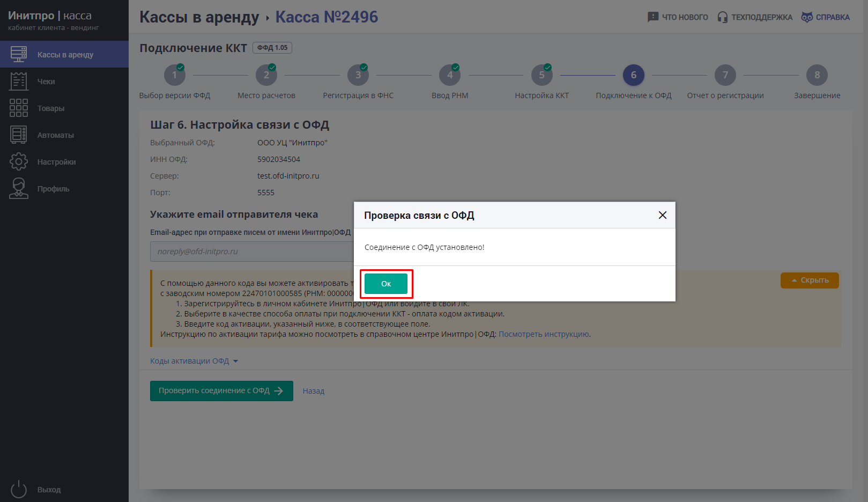Open Касса №2496 breadcrumb link
The image size is (868, 502).
[327, 17]
